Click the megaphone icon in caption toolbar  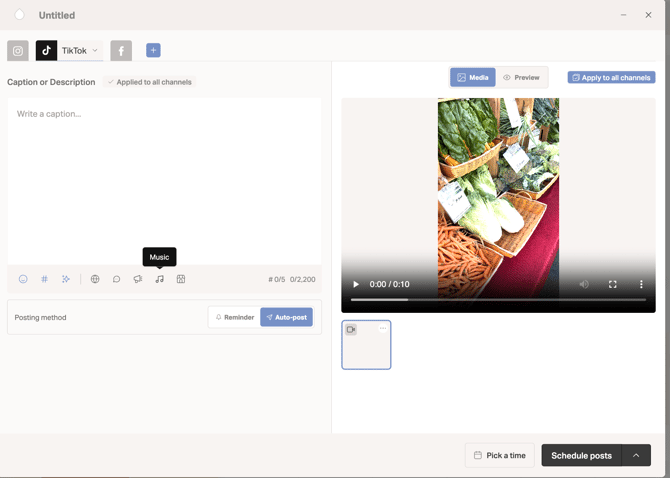pos(138,279)
